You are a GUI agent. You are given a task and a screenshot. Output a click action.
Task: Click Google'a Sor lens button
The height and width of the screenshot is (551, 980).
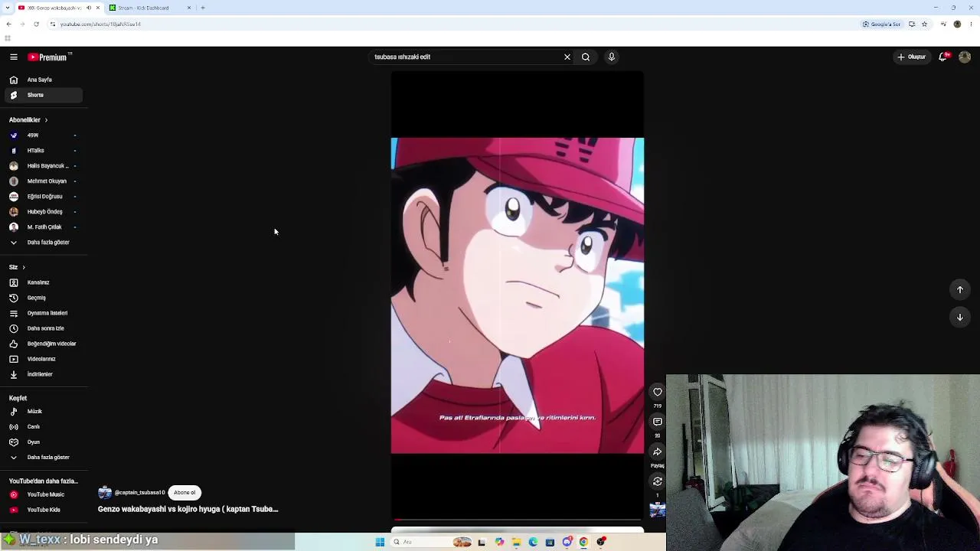881,24
